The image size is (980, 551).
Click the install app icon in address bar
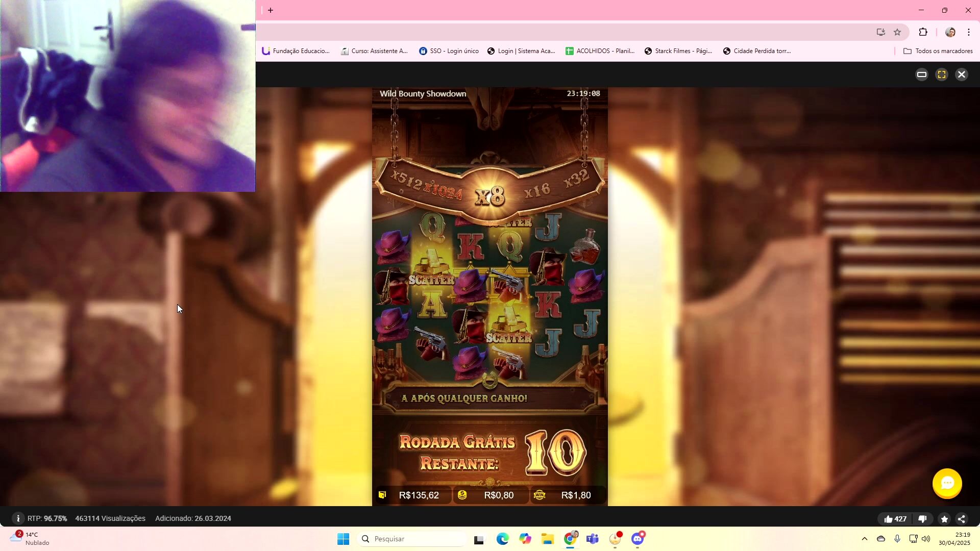[881, 32]
